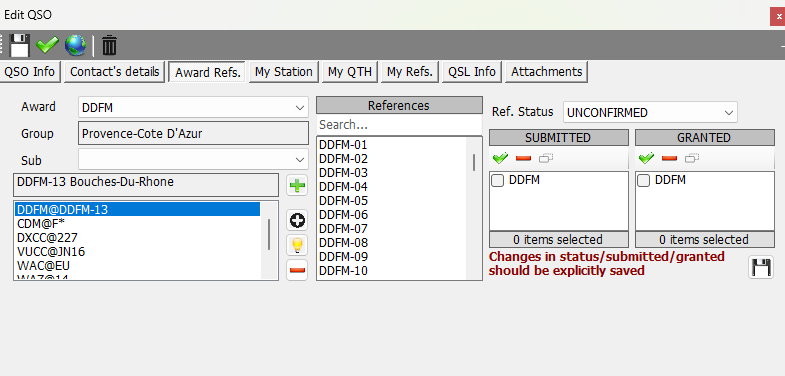Select reference DDFM-05
This screenshot has height=376, width=785.
point(392,201)
